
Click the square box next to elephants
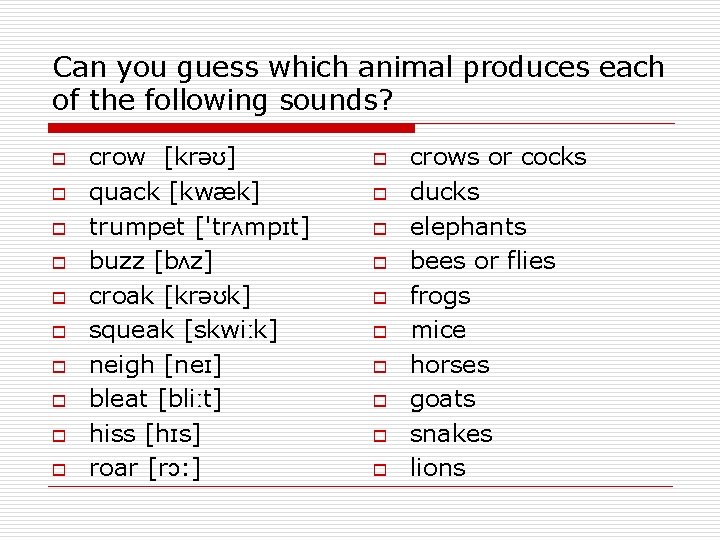click(381, 229)
